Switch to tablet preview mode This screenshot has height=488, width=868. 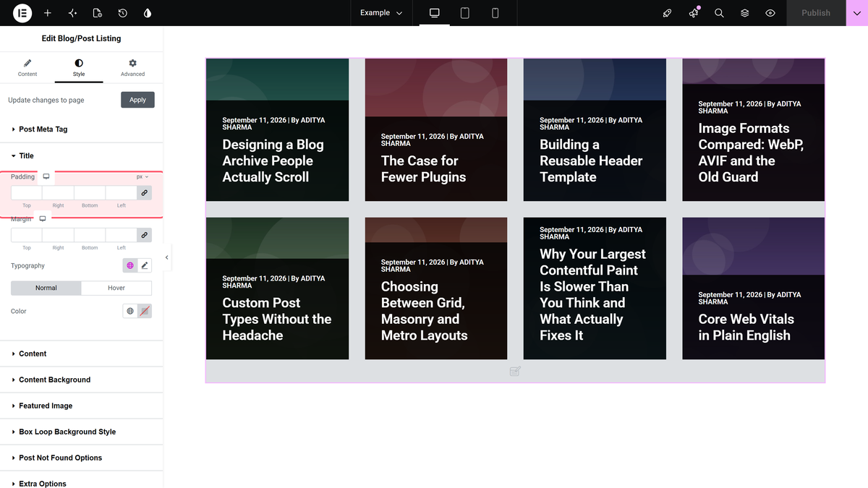click(465, 13)
